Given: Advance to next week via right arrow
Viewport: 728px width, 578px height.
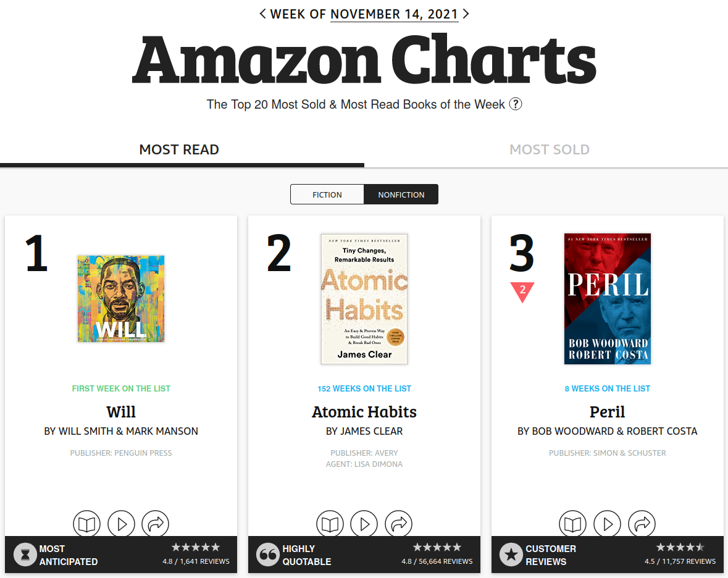Looking at the screenshot, I should click(x=466, y=14).
